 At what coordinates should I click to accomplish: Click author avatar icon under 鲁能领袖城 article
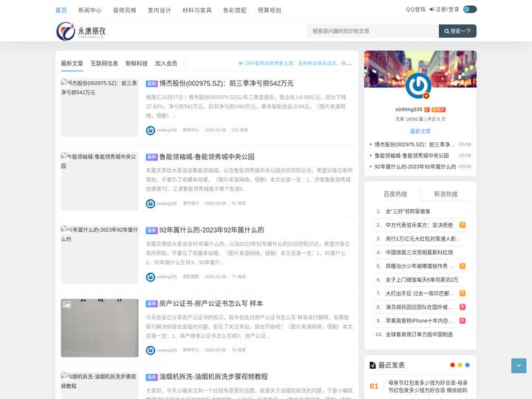pyautogui.click(x=150, y=204)
